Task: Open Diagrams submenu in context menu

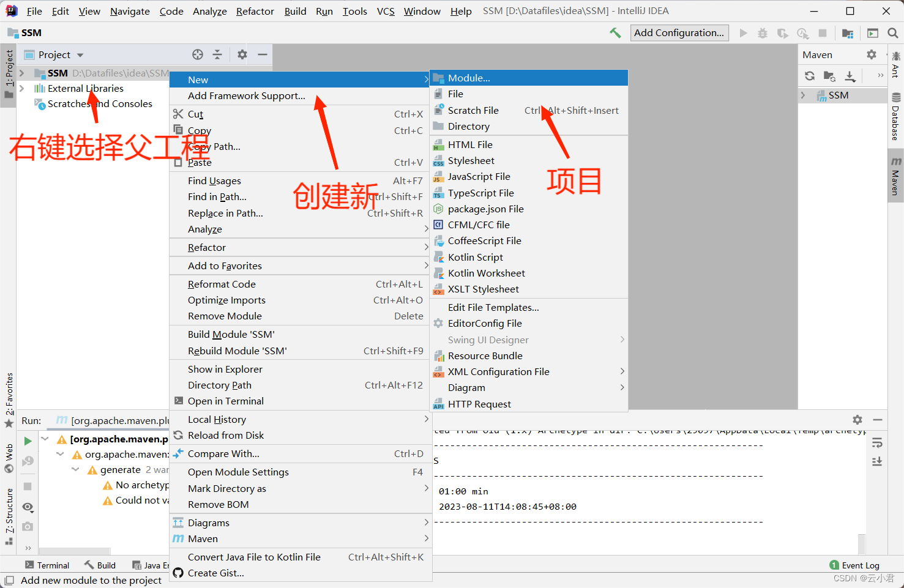Action: point(300,523)
